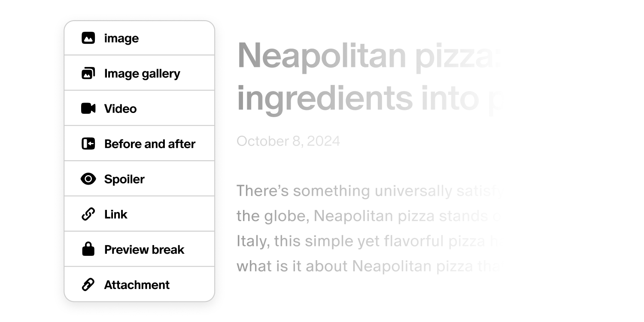The width and height of the screenshot is (644, 322).
Task: Pick the Before and after option
Action: point(149,144)
